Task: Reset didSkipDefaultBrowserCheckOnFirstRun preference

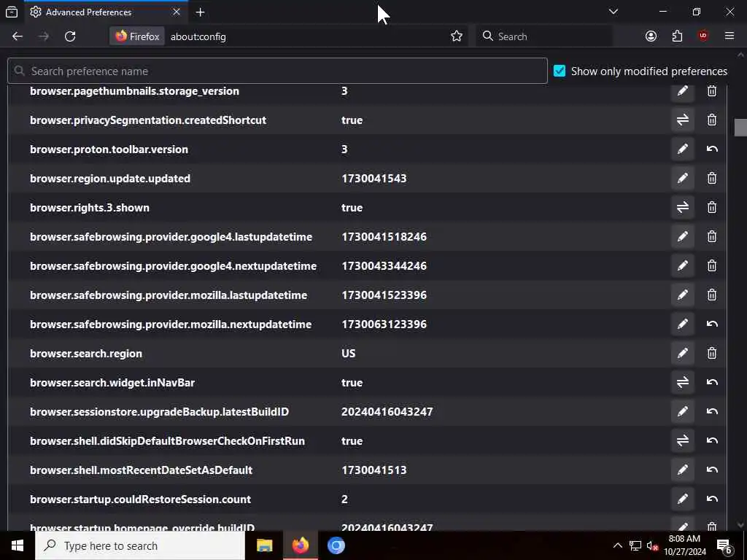Action: (x=712, y=441)
